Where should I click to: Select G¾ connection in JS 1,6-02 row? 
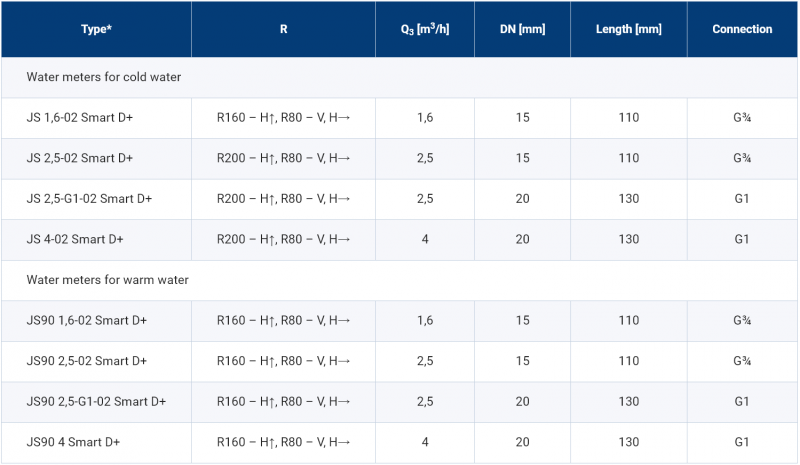pos(742,118)
